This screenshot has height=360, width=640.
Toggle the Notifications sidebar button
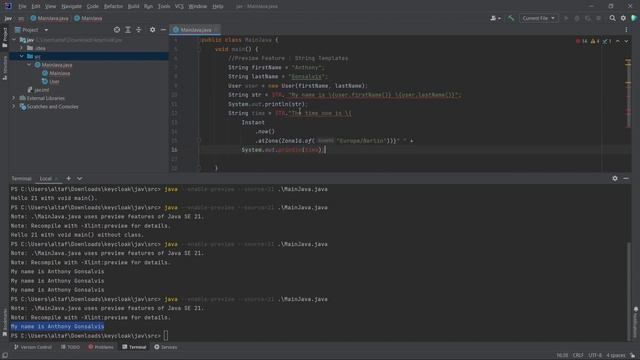(x=636, y=322)
